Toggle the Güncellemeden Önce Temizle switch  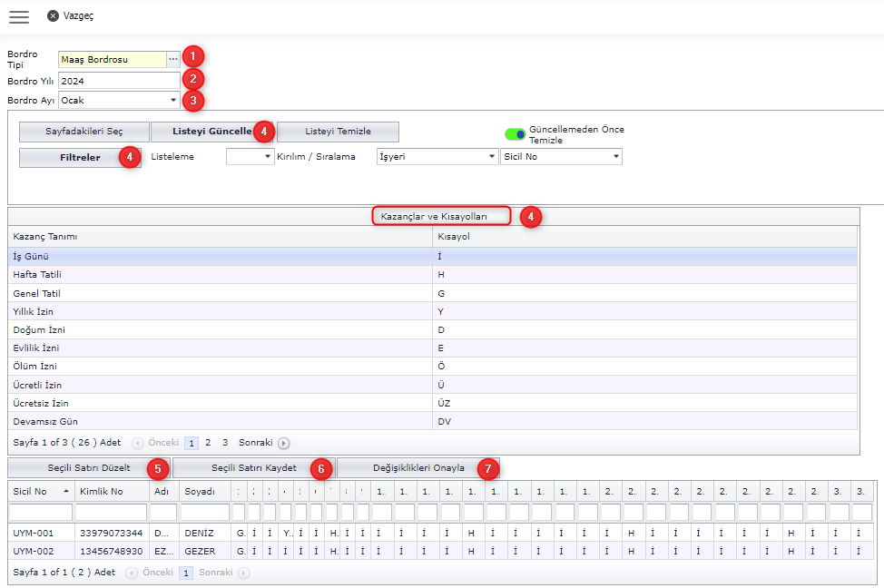515,134
